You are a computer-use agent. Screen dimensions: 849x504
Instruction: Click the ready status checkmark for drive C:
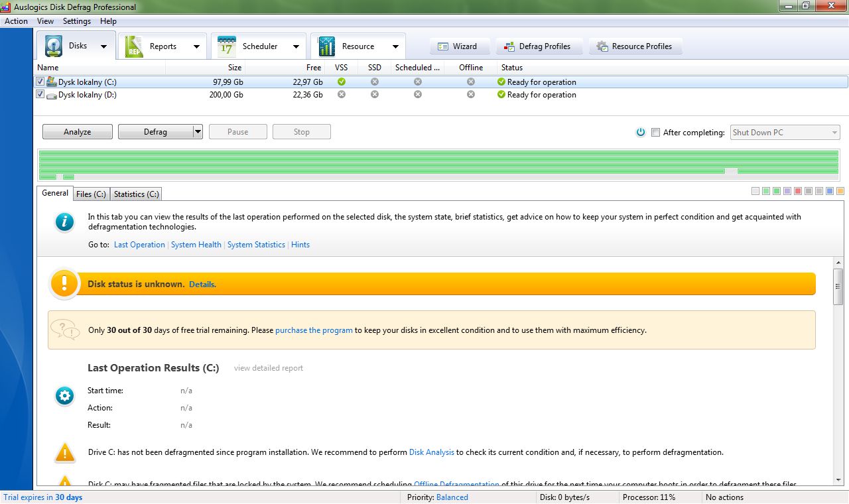pyautogui.click(x=501, y=82)
